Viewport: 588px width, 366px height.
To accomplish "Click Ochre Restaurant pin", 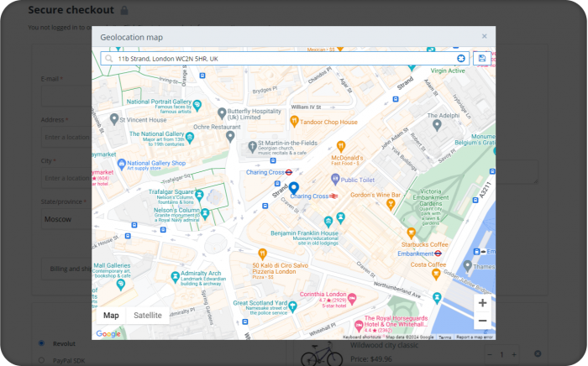I will (x=230, y=136).
